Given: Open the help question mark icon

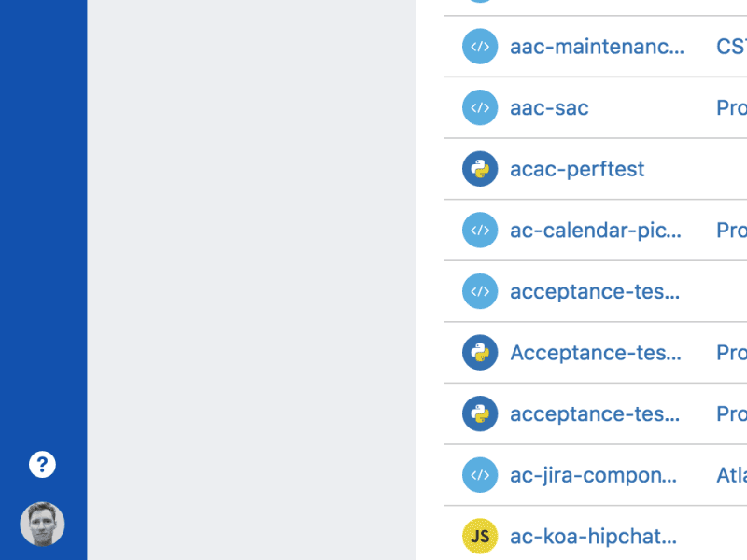Looking at the screenshot, I should [x=43, y=464].
